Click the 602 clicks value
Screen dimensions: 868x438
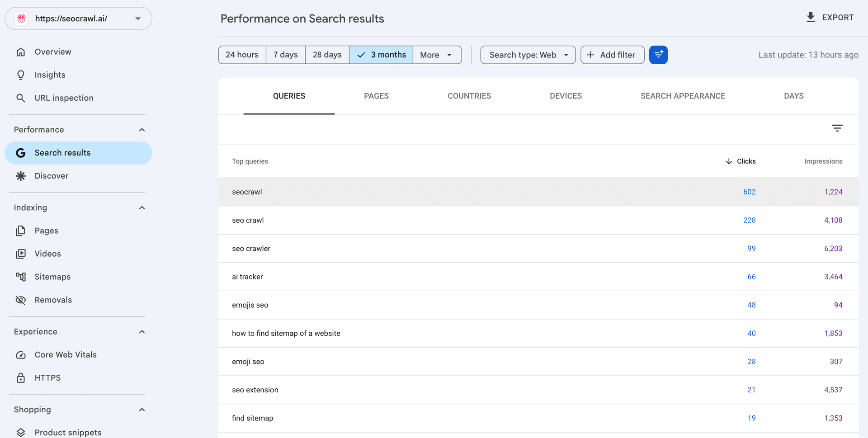pyautogui.click(x=750, y=192)
